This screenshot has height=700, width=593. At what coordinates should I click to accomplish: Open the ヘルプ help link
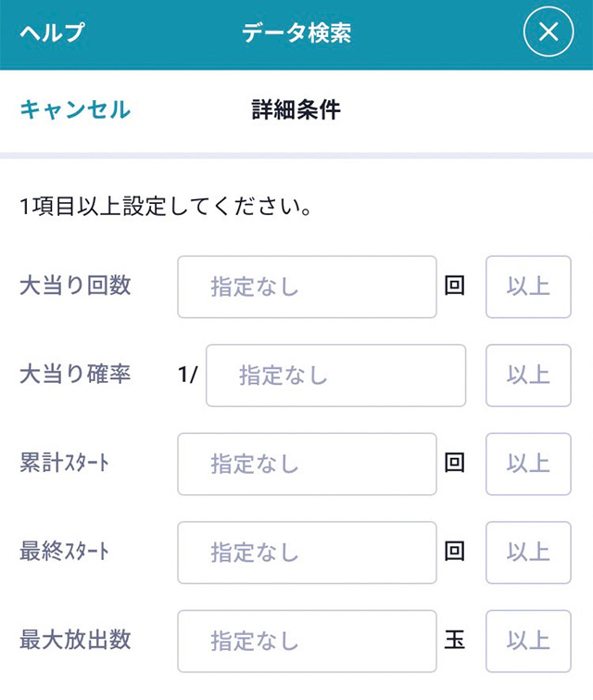pyautogui.click(x=52, y=32)
